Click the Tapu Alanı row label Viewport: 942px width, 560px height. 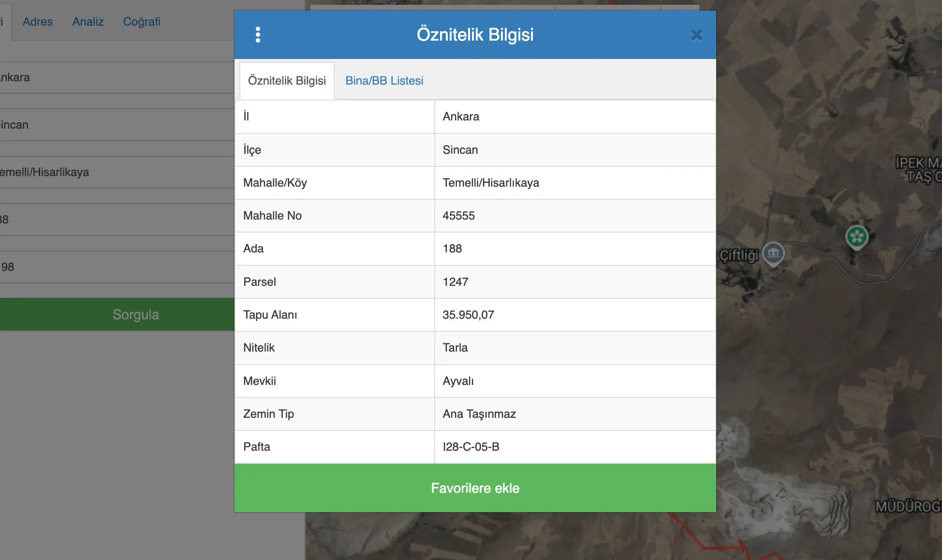coord(270,315)
